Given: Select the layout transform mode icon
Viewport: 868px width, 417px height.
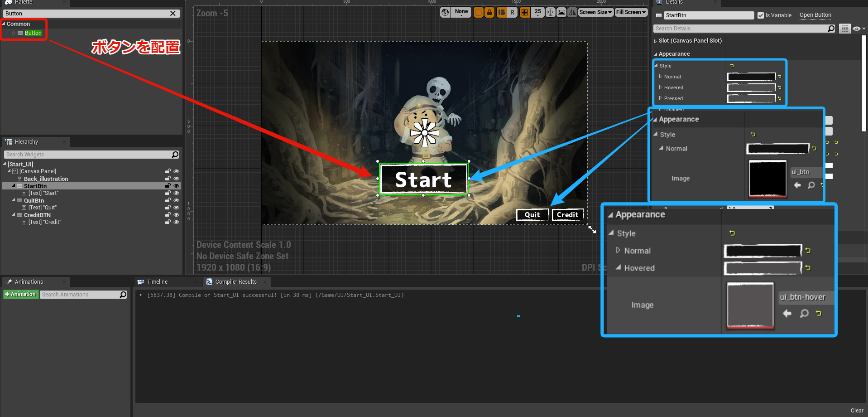Looking at the screenshot, I should pos(502,12).
